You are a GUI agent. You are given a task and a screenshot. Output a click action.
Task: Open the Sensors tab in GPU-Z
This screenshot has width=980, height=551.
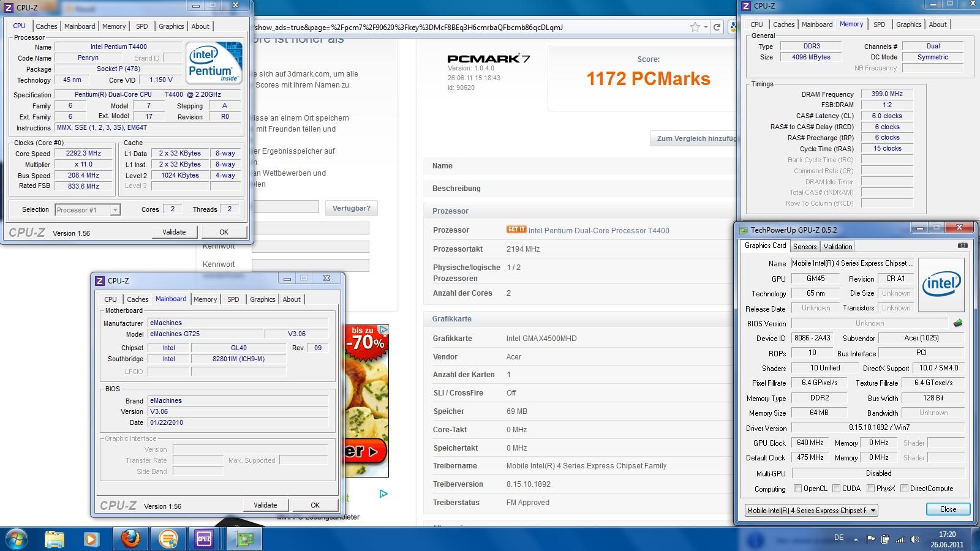tap(805, 247)
